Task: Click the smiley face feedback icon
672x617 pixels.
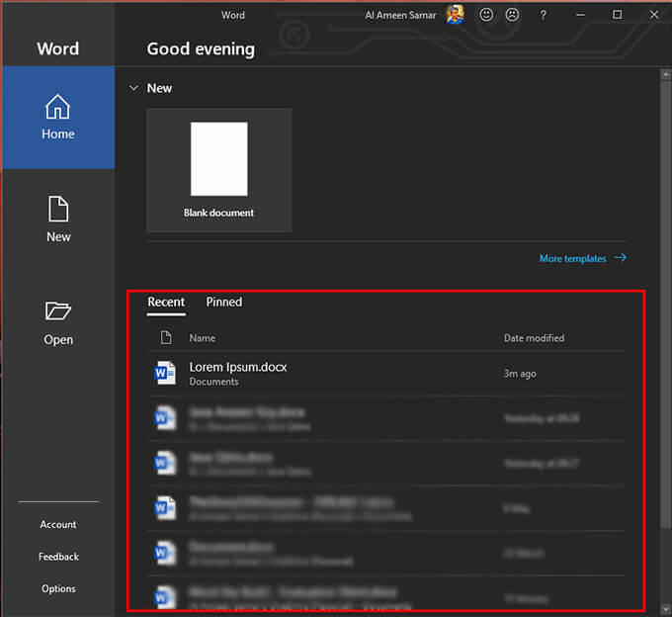Action: [x=486, y=15]
